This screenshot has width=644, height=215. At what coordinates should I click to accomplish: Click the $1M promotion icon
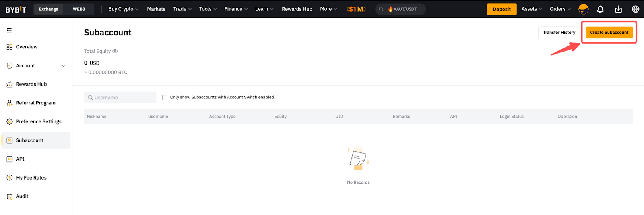(x=356, y=9)
